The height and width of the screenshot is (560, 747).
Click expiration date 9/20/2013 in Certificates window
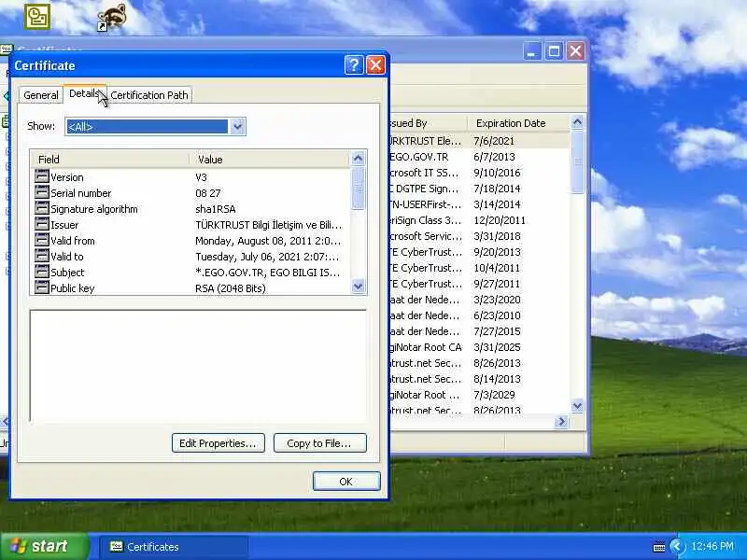coord(497,252)
